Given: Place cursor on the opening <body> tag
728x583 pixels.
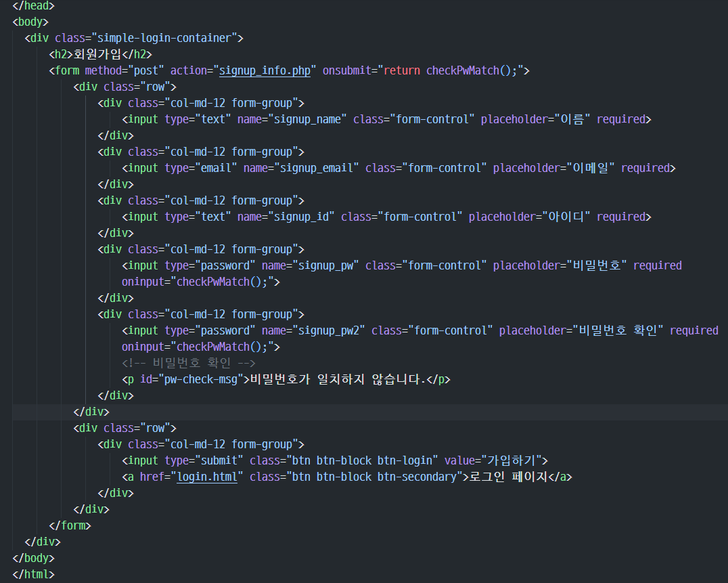Looking at the screenshot, I should [x=30, y=22].
